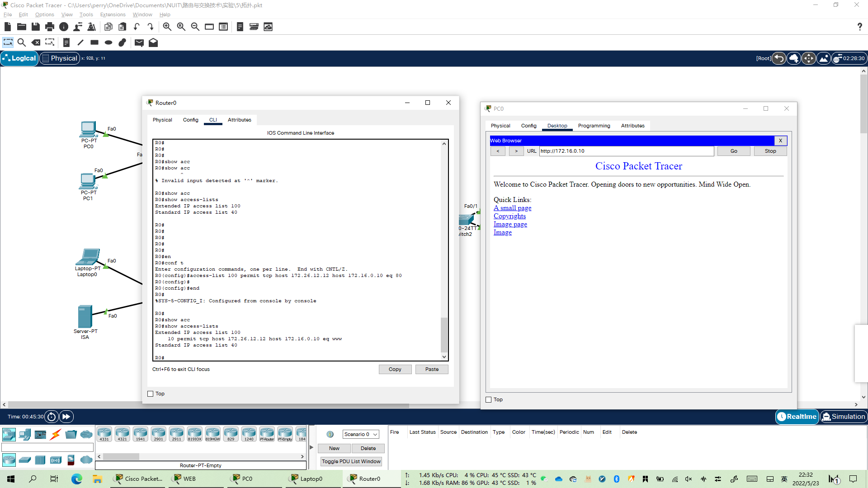The width and height of the screenshot is (868, 488).
Task: Click the CLI scrollbar down arrow
Action: pyautogui.click(x=444, y=357)
